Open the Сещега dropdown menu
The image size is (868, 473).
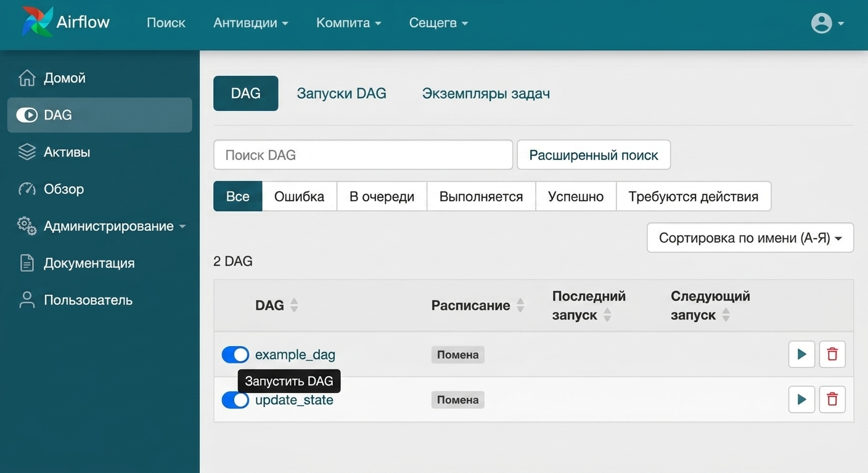click(x=439, y=23)
